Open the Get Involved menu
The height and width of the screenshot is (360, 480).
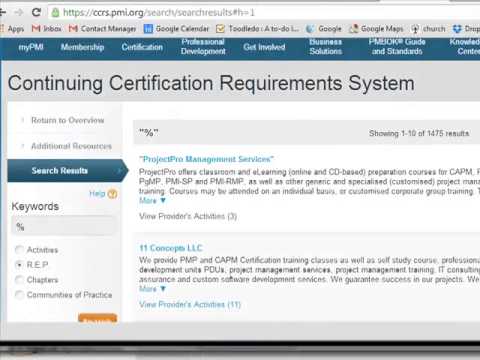264,47
